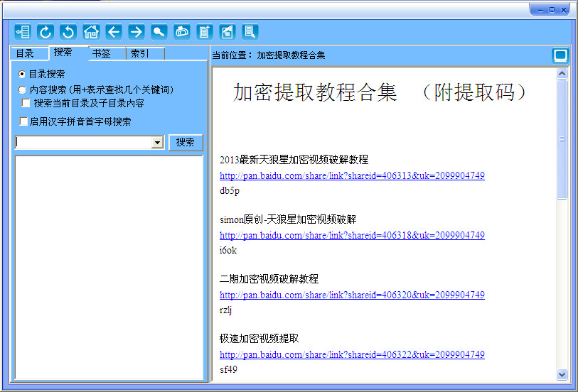Viewport: 578px width, 392px height.
Task: Open the shareid=406313 Baidu link
Action: coord(352,175)
